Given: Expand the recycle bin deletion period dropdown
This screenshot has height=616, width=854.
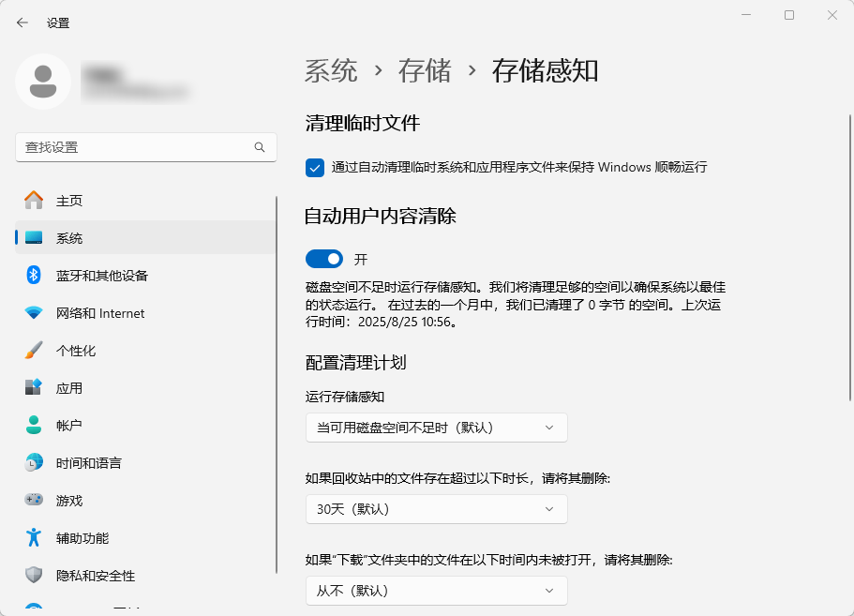Looking at the screenshot, I should (436, 509).
